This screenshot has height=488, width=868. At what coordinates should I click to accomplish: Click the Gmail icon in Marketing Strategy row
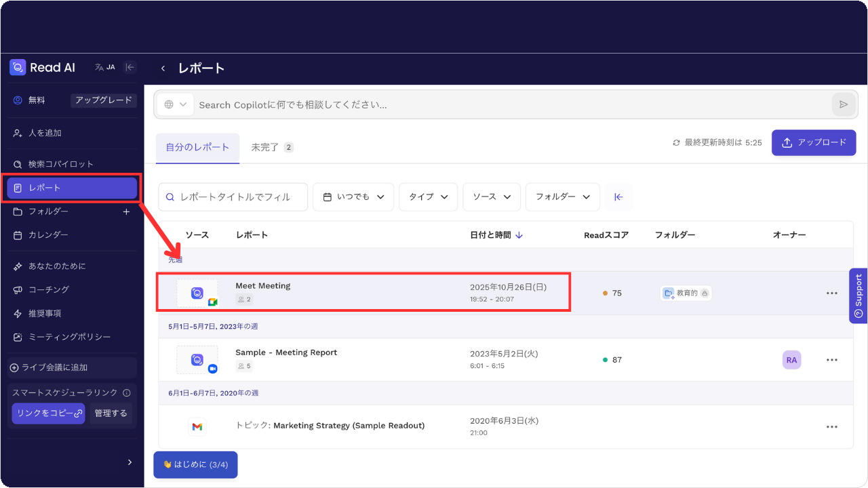[197, 426]
